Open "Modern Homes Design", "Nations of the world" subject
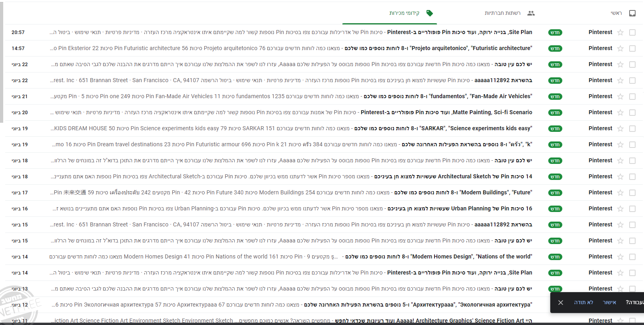Viewport: 644px width, 325px height. pyautogui.click(x=439, y=257)
